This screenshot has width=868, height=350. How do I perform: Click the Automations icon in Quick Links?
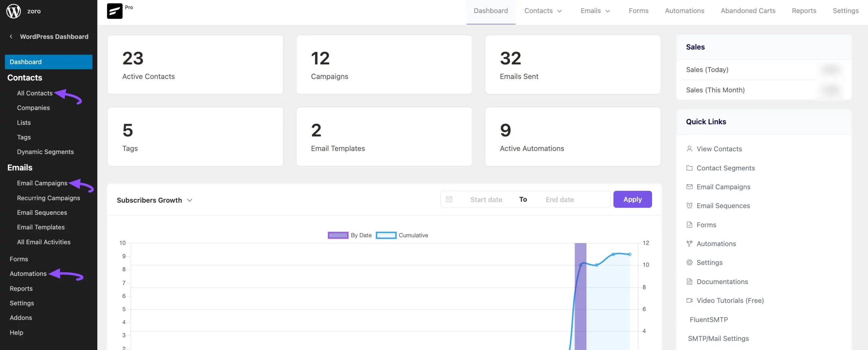coord(689,244)
